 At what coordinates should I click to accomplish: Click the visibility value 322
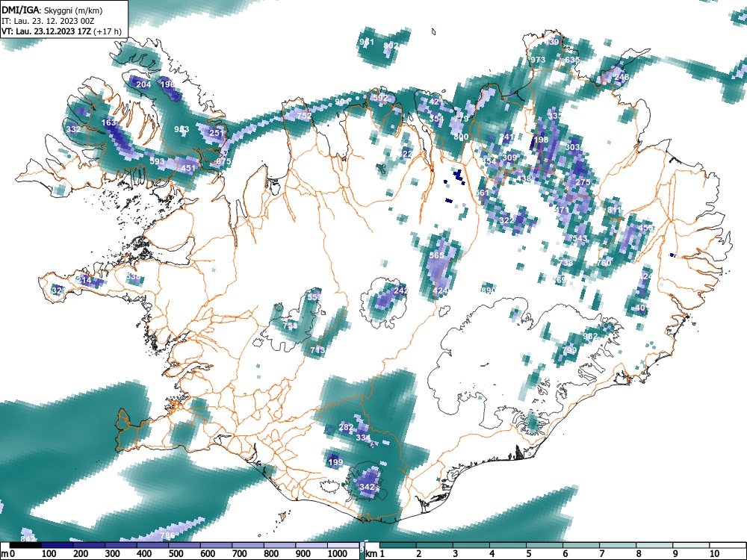coord(506,220)
